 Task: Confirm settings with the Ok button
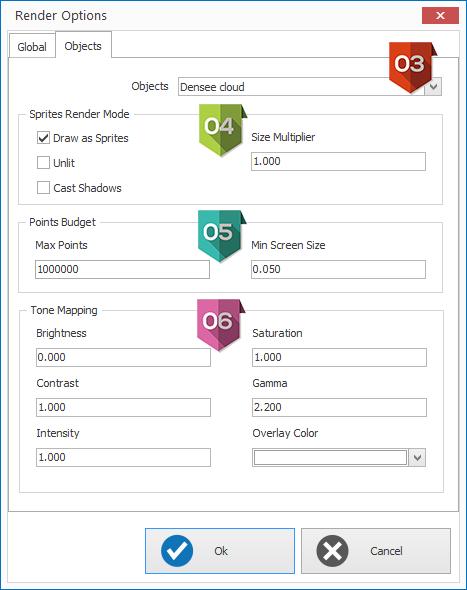coord(220,551)
